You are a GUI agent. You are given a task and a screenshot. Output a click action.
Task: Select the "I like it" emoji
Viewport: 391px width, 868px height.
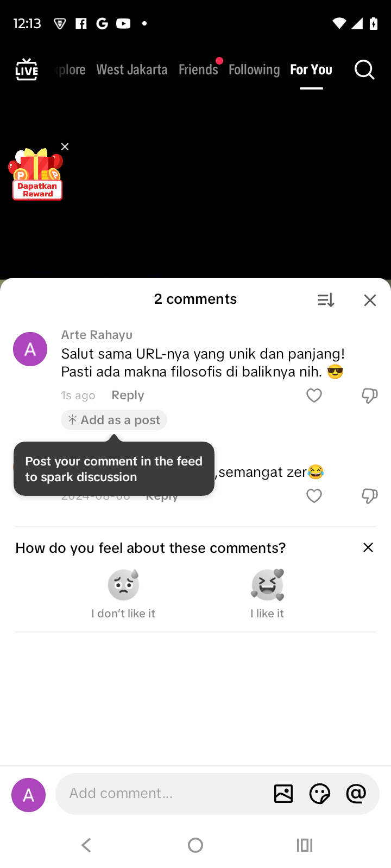point(267,585)
